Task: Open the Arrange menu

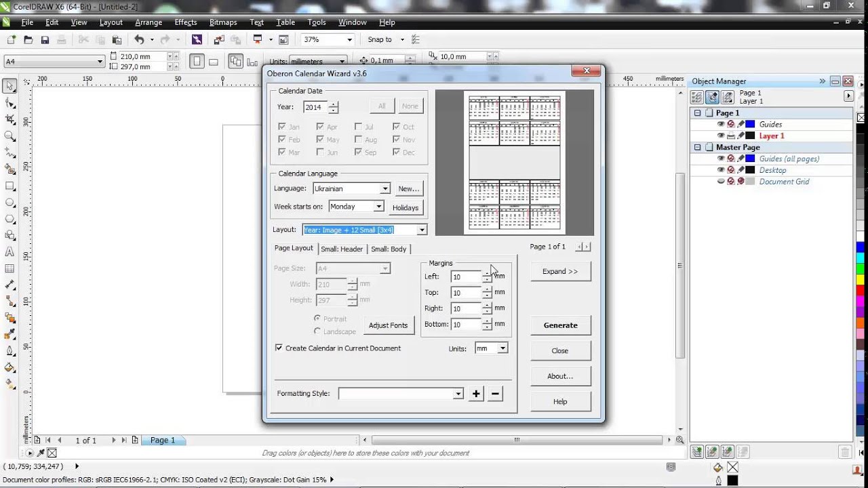Action: click(149, 22)
